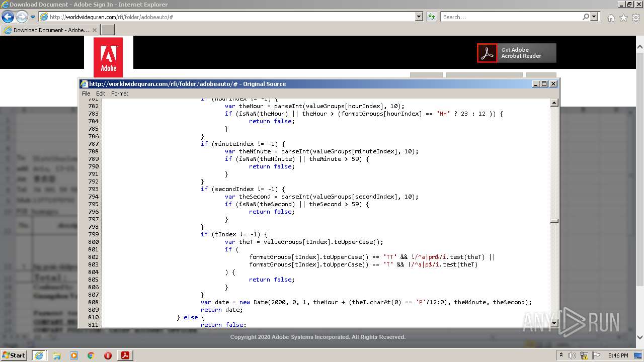Open Favorites star icon

coord(623,18)
